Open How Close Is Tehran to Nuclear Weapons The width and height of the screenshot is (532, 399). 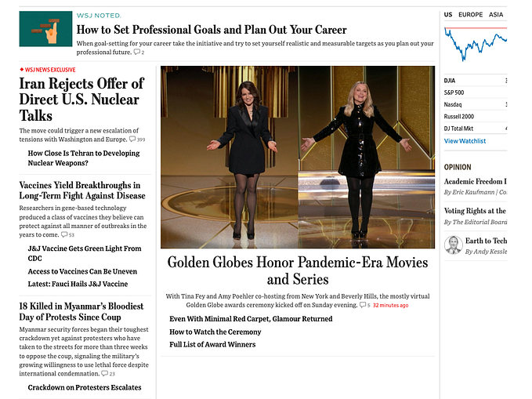(x=84, y=158)
